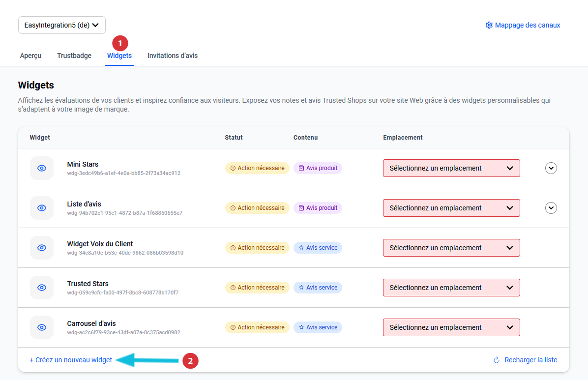Switch to the Aperçu tab
This screenshot has height=380, width=588.
pos(30,56)
